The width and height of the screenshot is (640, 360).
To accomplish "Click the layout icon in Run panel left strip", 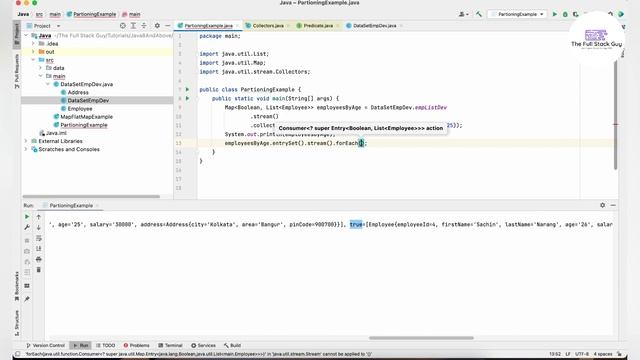I will coord(27,286).
